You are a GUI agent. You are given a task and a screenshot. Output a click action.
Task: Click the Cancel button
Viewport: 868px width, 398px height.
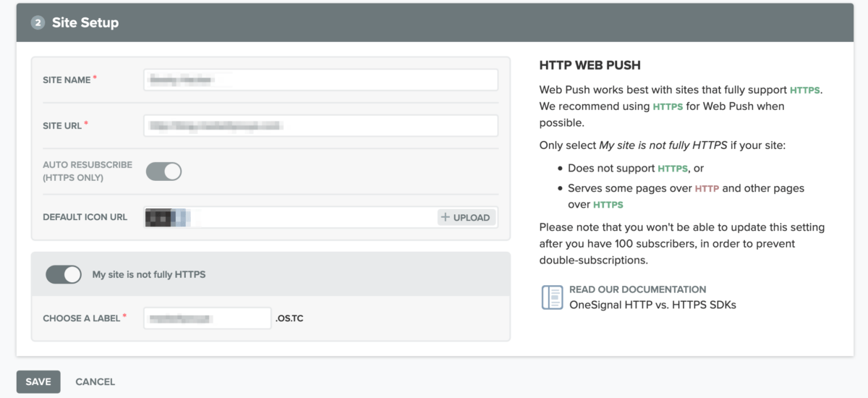point(95,381)
